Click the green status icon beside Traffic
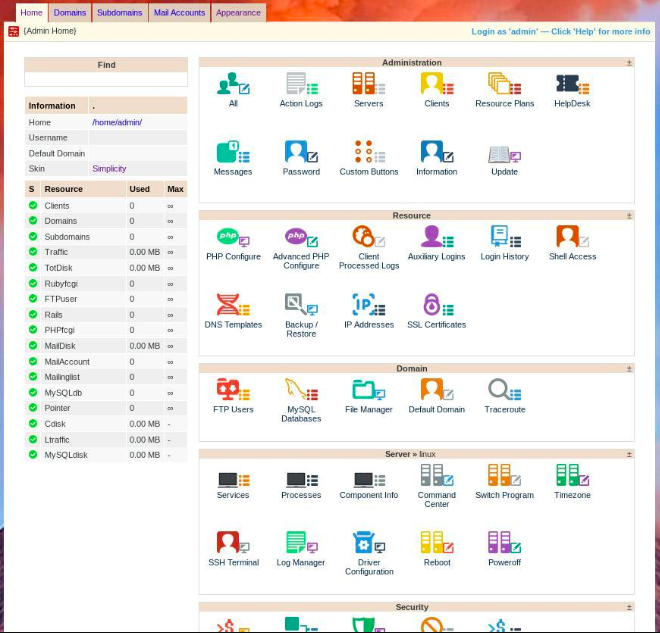The width and height of the screenshot is (660, 633). click(33, 252)
